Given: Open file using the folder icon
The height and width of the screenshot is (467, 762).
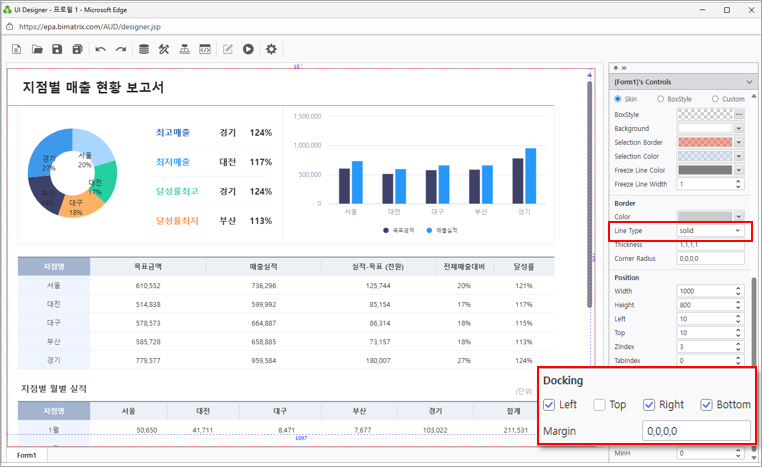Looking at the screenshot, I should pyautogui.click(x=37, y=49).
